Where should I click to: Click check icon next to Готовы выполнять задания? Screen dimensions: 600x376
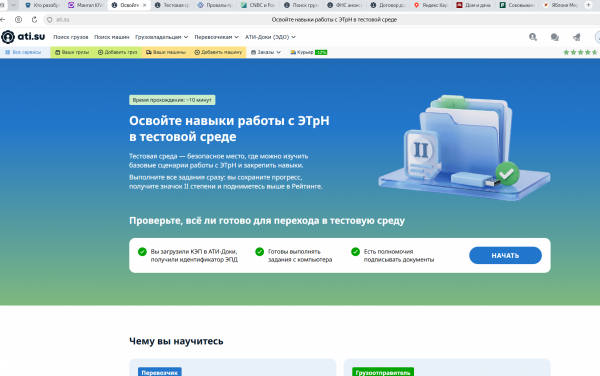259,252
